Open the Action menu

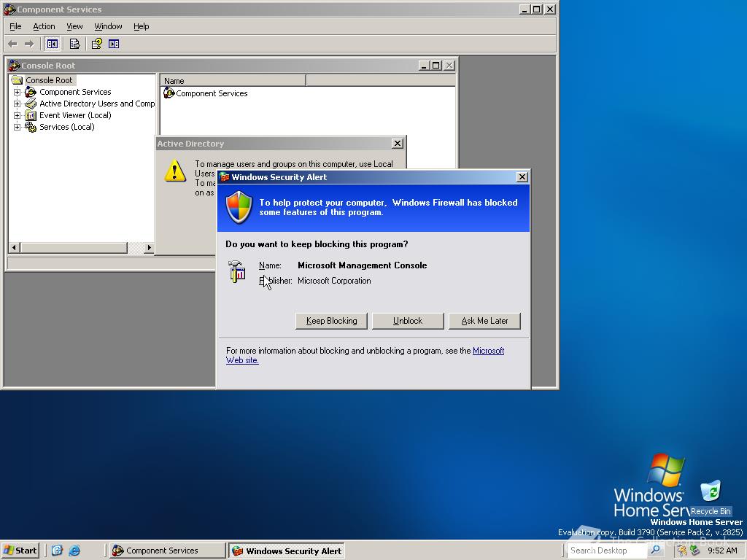44,26
